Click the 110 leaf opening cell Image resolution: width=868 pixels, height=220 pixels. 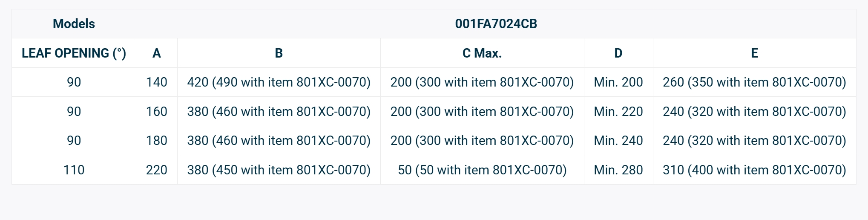(x=74, y=170)
